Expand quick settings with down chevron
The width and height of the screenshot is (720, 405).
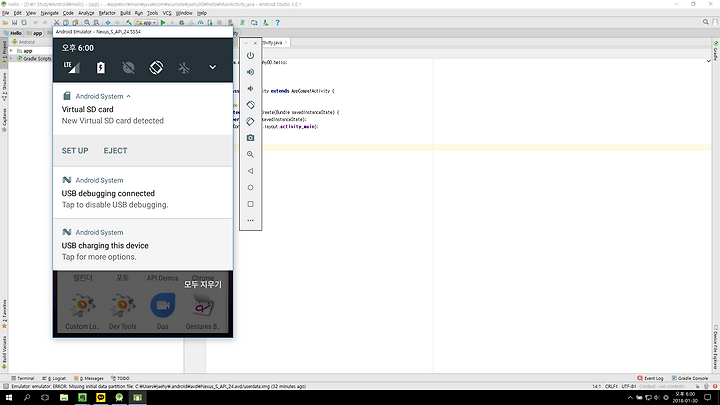[x=213, y=67]
